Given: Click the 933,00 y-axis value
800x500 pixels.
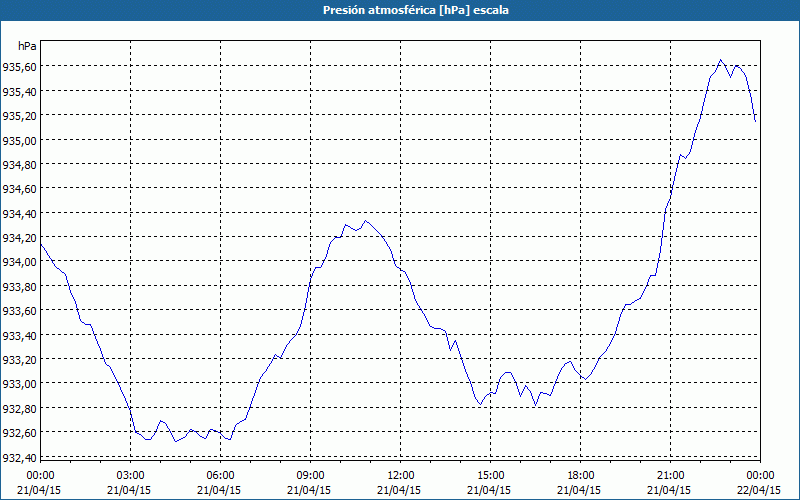Looking at the screenshot, I should click(19, 384).
